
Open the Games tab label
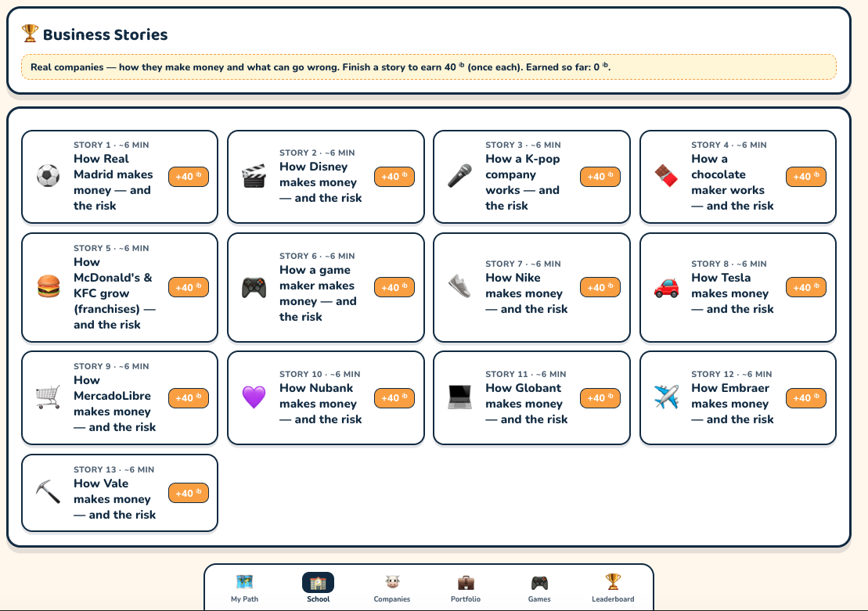(539, 598)
